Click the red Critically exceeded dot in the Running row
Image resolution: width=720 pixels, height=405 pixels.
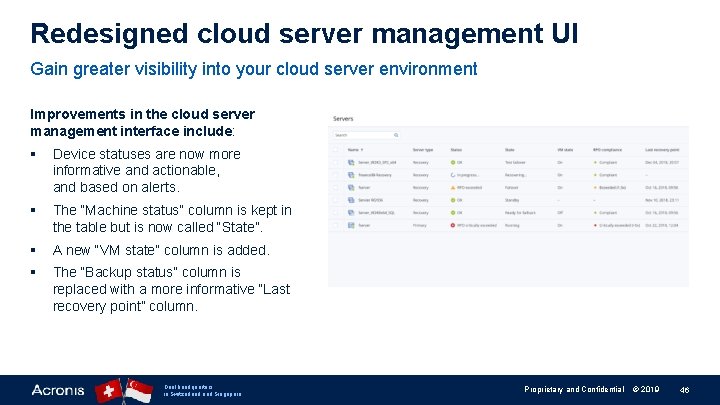(x=596, y=225)
